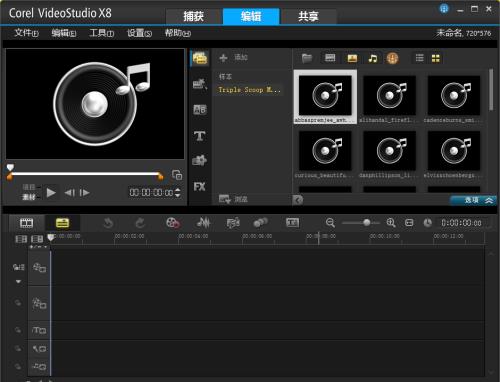Image resolution: width=500 pixels, height=382 pixels.
Task: Open the FX filter library icon
Action: pyautogui.click(x=200, y=187)
